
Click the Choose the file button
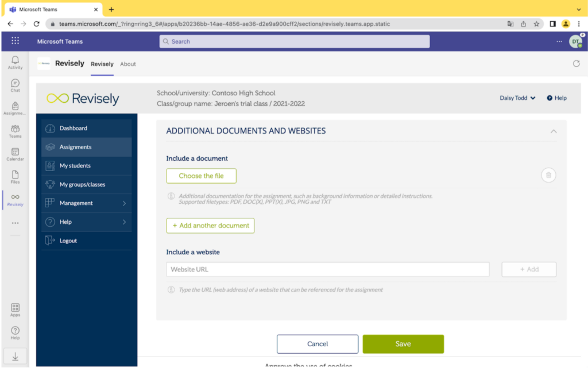click(x=201, y=176)
